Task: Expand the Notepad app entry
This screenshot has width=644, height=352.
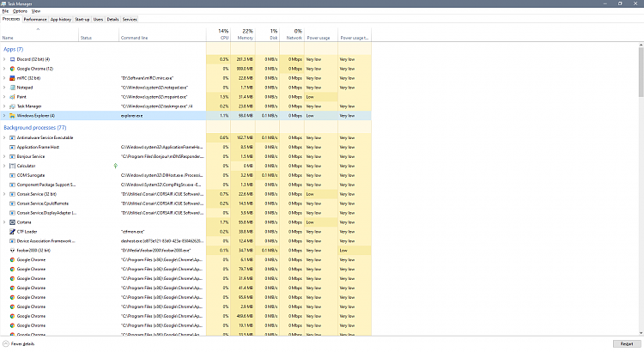Action: pos(4,88)
